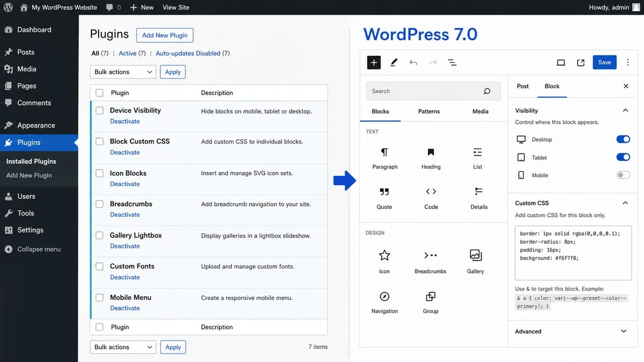Screen dimensions: 644x362
Task: Click the undo arrow in editor toolbar
Action: [413, 63]
